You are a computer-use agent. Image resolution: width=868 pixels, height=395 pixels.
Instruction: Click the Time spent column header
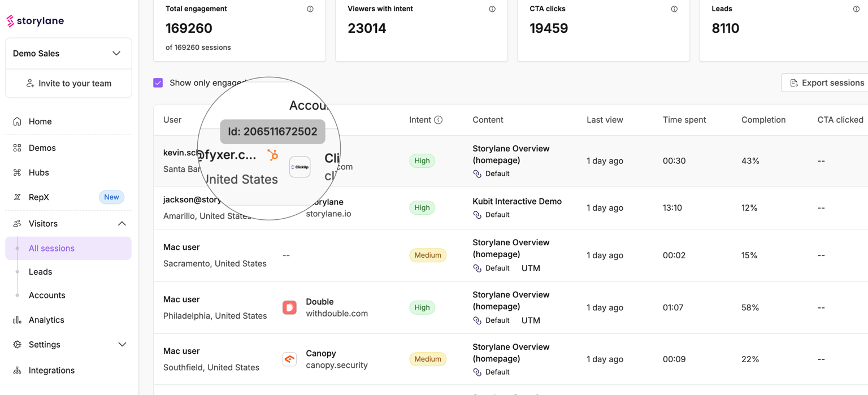pyautogui.click(x=684, y=120)
